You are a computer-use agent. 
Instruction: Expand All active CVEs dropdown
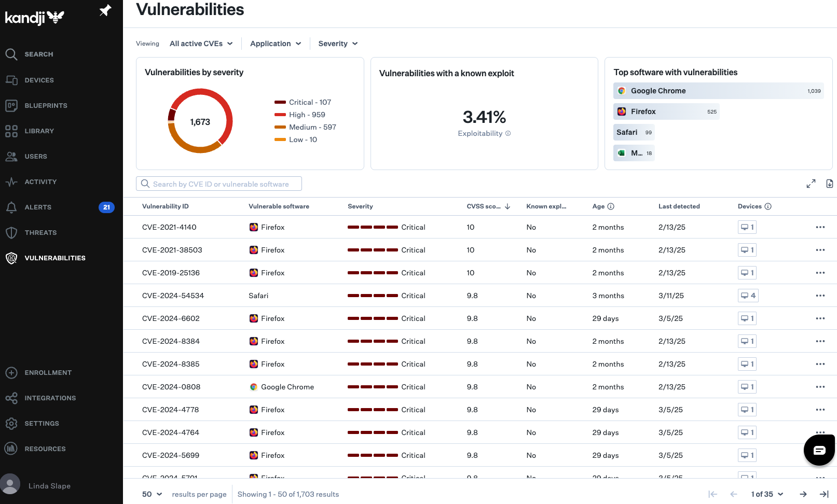(201, 44)
